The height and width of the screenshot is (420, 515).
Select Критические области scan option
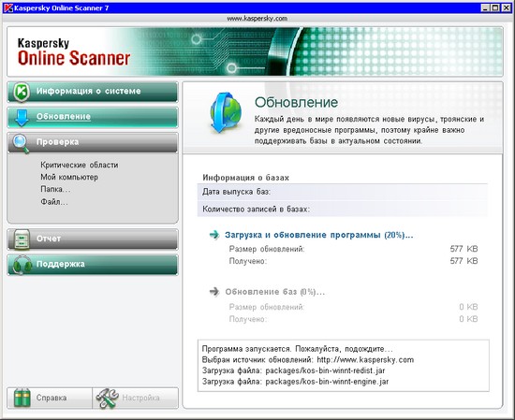coord(80,165)
